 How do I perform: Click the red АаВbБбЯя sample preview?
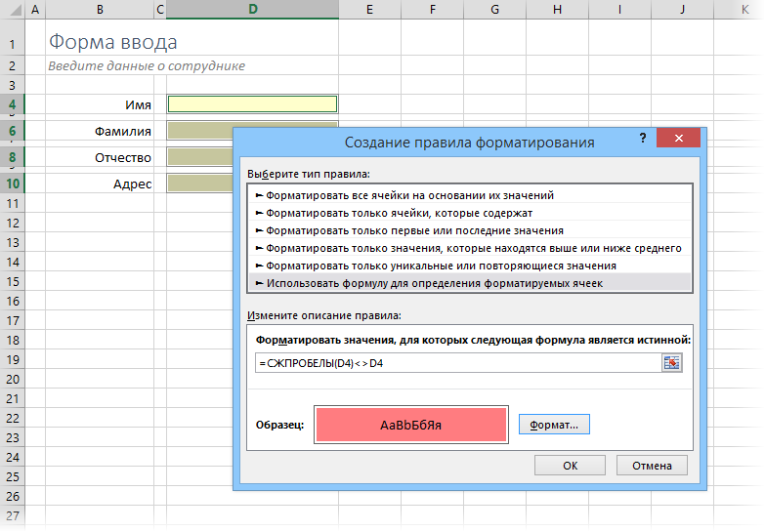pyautogui.click(x=410, y=425)
